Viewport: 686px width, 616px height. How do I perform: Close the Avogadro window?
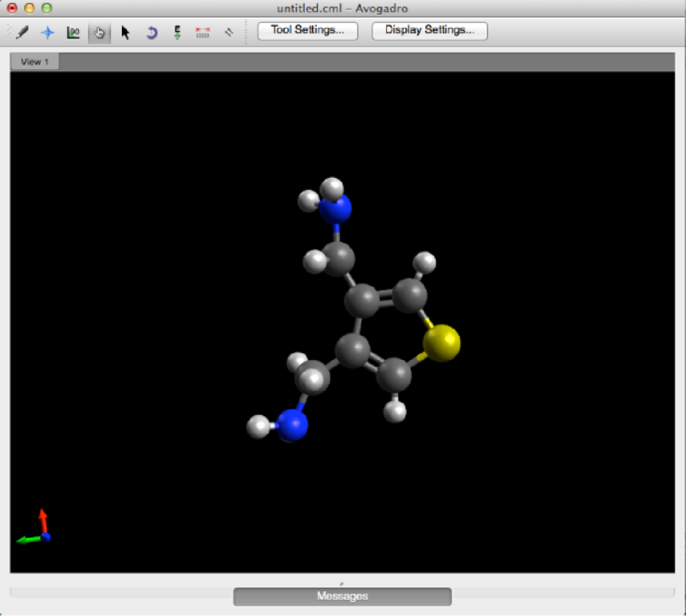[x=12, y=8]
